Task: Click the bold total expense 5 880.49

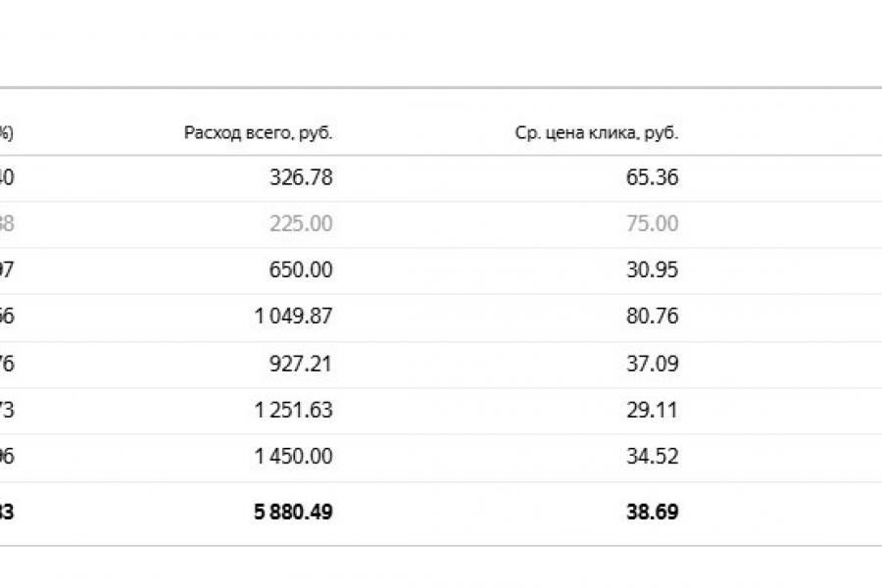Action: [293, 512]
